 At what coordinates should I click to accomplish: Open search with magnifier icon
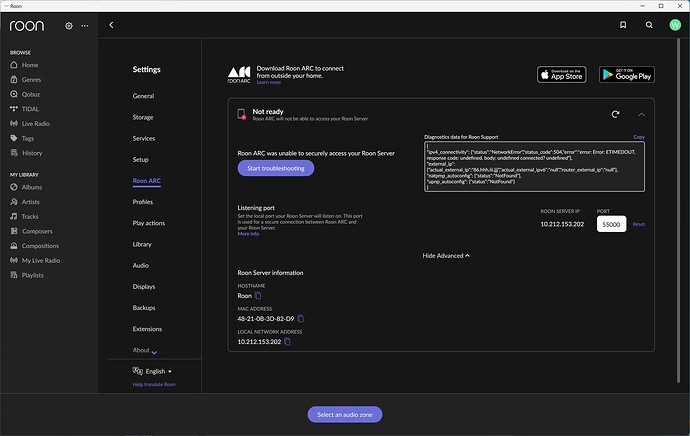tap(649, 25)
